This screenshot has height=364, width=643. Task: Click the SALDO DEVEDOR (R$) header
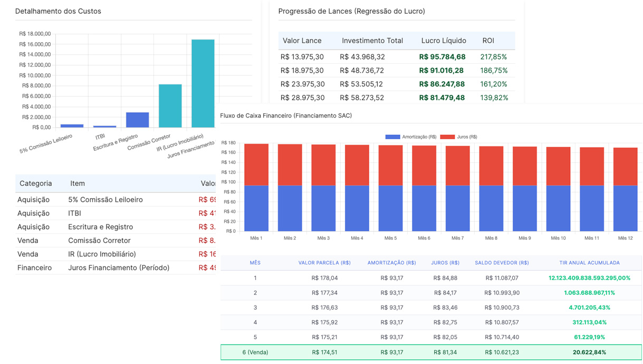[502, 263]
